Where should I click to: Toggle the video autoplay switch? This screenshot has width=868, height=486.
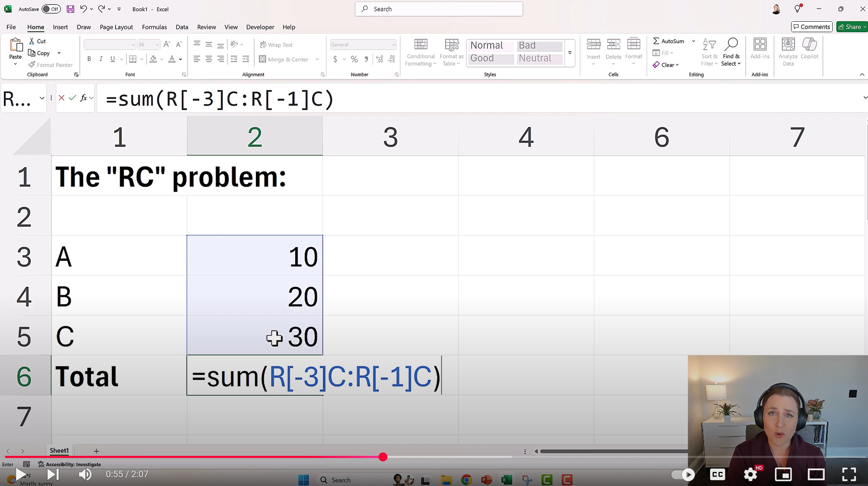[x=683, y=474]
